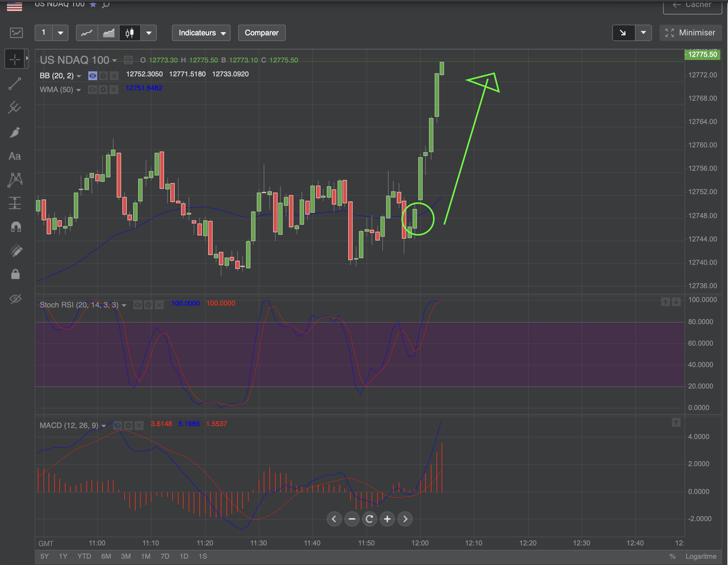Select the Aa text annotation tool
This screenshot has width=728, height=565.
point(15,156)
